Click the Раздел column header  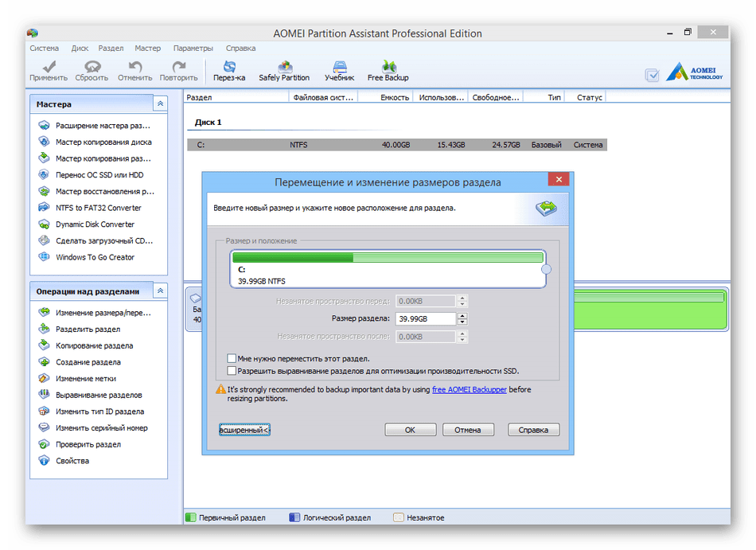tap(236, 97)
